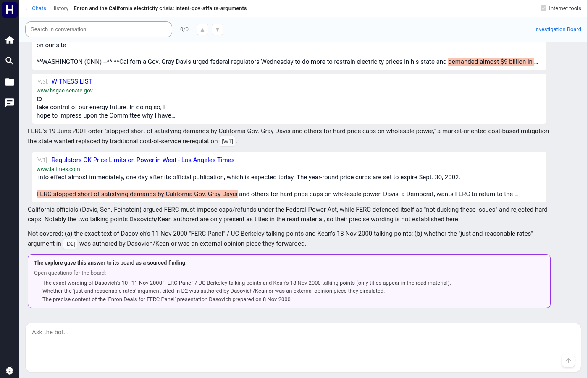
Task: Jump to previous search match
Action: [202, 29]
